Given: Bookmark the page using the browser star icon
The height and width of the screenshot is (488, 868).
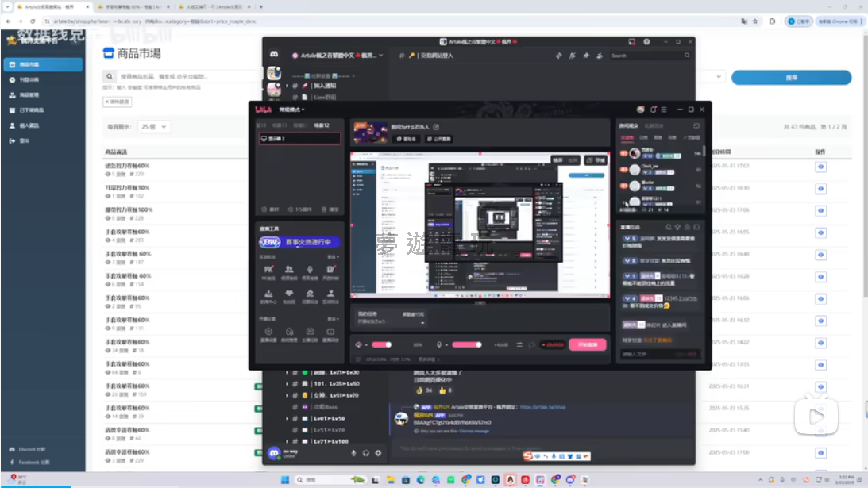Looking at the screenshot, I should (x=755, y=21).
